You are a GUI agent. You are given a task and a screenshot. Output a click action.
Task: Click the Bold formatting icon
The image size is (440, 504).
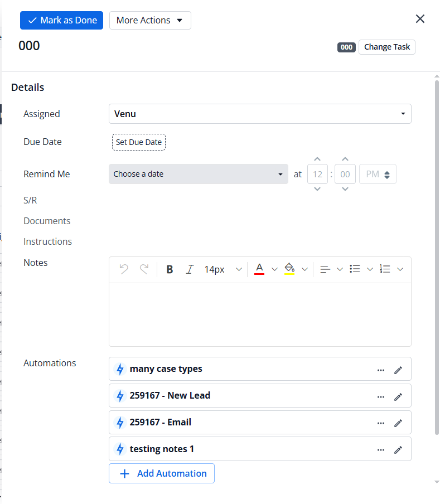(x=170, y=269)
